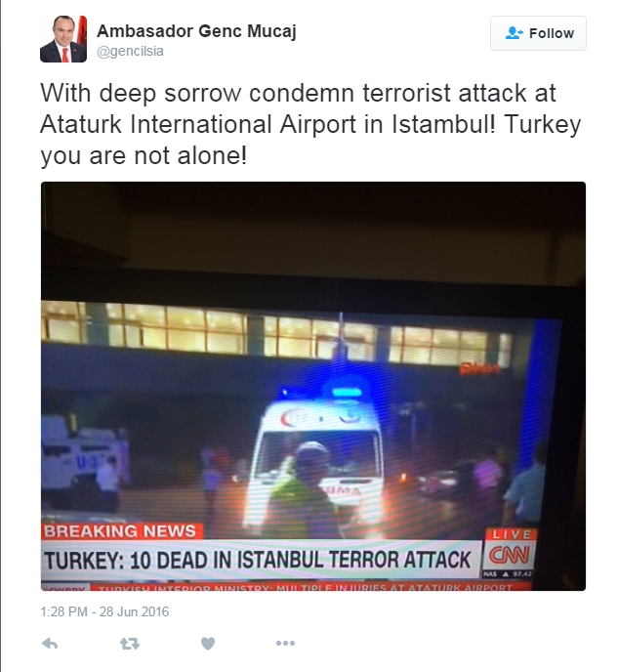
Task: Open the 1:28 PM - 28 Jun 2016 timestamp
Action: click(104, 611)
